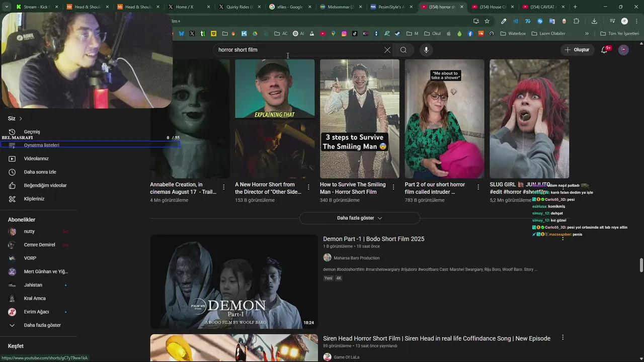Open the Google Maps bookmark icon
Viewport: 644px width, 362px height.
(x=333, y=34)
